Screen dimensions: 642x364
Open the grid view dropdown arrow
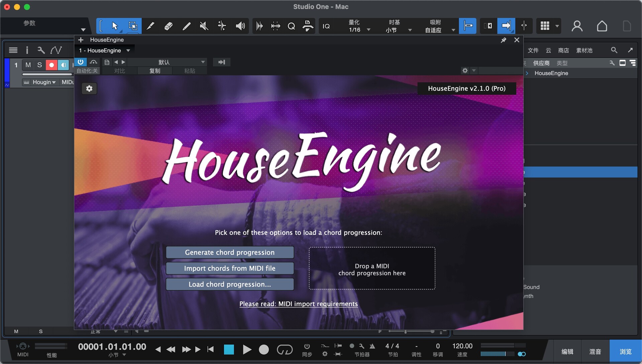(557, 26)
